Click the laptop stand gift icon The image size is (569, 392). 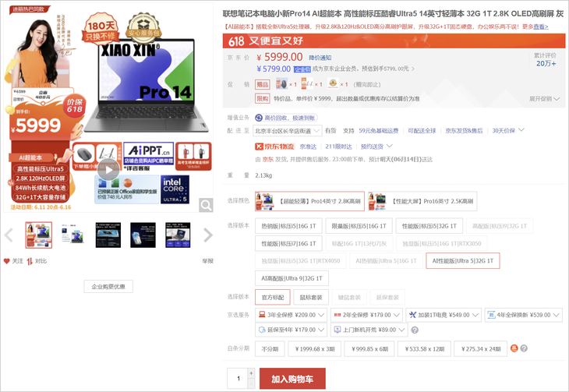coord(307,84)
